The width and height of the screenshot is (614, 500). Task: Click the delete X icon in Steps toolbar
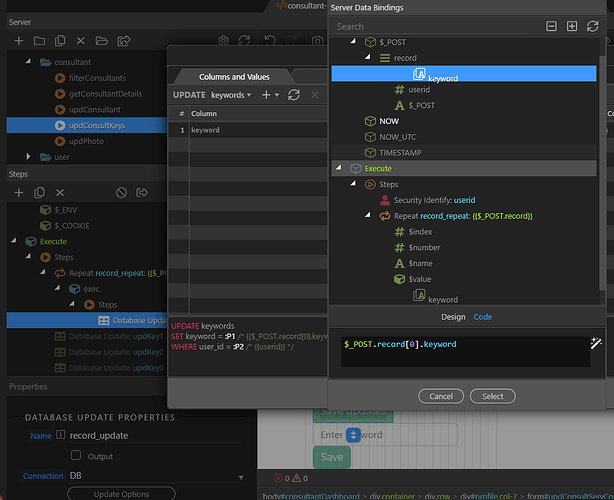60,192
